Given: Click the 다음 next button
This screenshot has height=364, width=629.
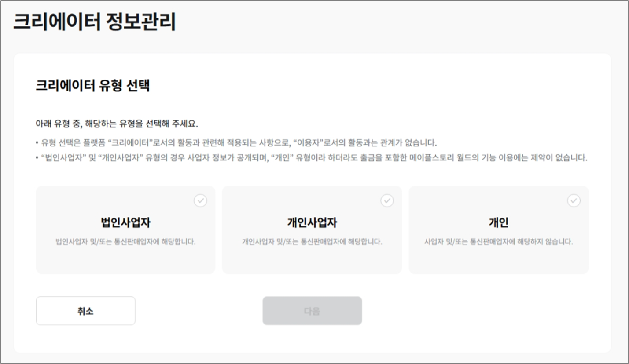Looking at the screenshot, I should [312, 310].
